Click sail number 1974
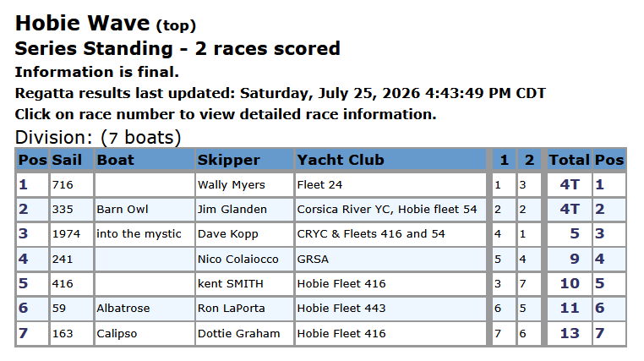644x361 pixels. click(x=66, y=234)
